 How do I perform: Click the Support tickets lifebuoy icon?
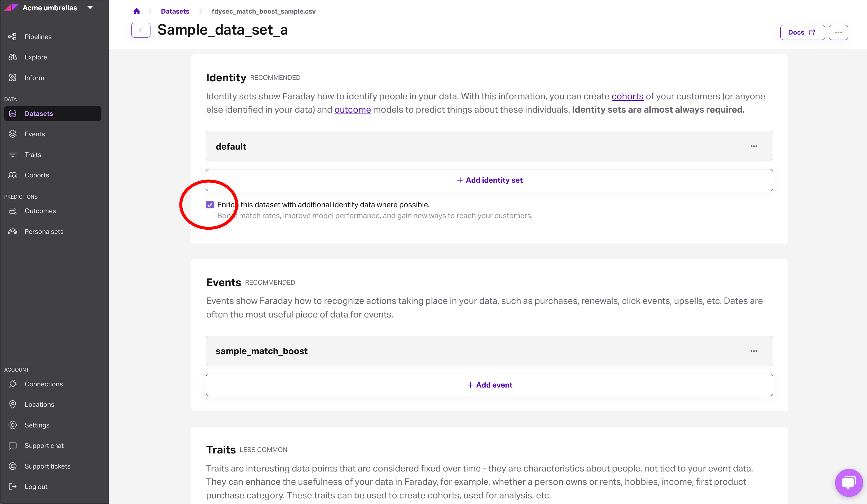[x=13, y=466]
